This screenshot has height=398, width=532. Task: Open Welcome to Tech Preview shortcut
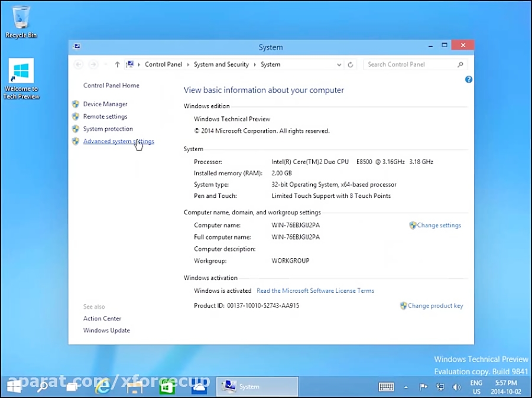21,79
